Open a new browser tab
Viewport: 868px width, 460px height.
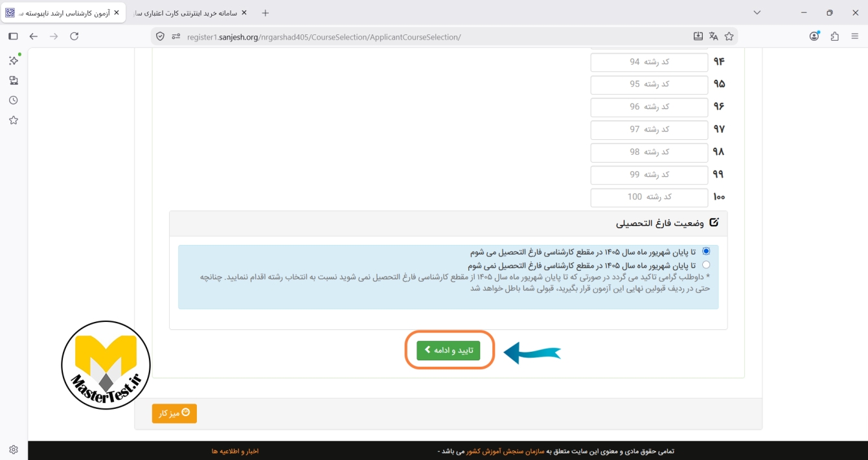click(265, 13)
